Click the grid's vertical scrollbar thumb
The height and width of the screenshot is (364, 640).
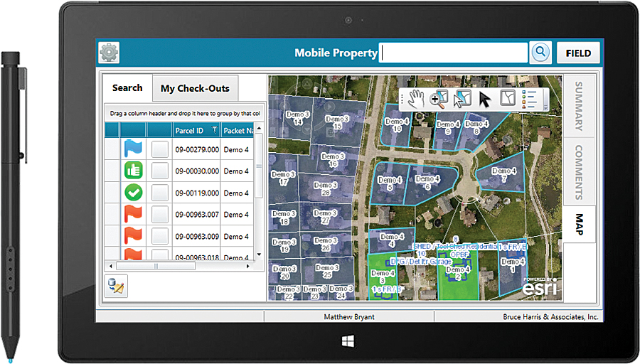259,166
